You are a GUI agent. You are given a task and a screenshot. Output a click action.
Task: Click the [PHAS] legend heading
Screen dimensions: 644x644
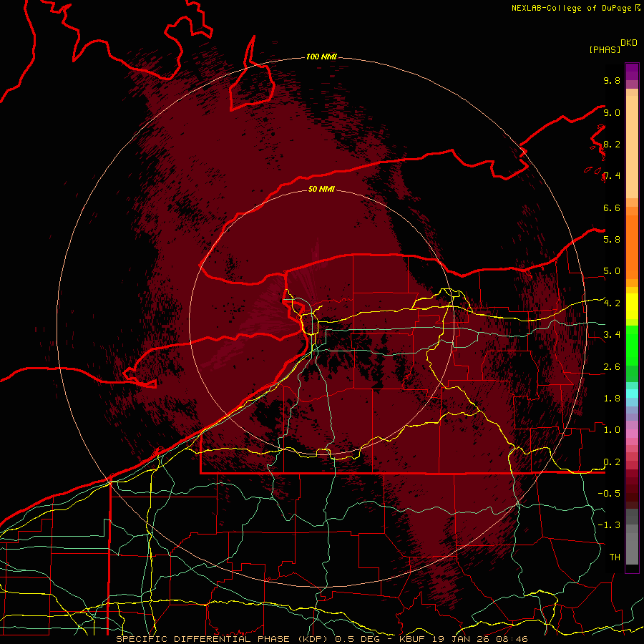[x=605, y=49]
